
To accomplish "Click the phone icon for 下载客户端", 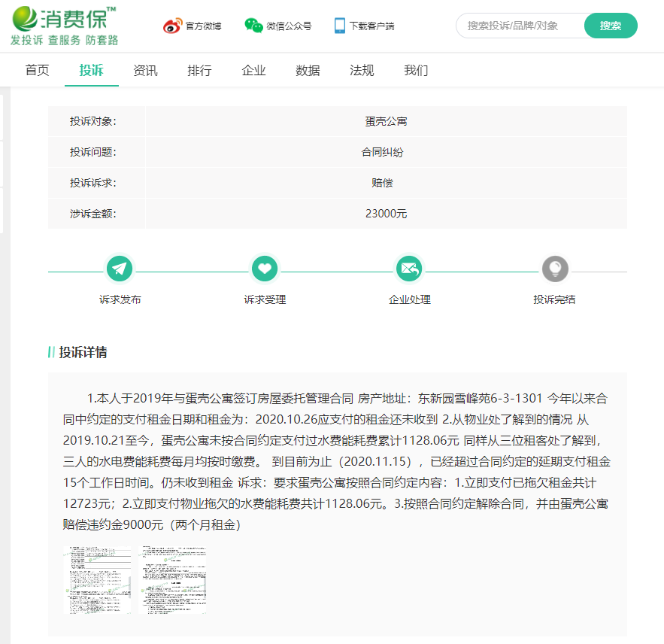I will (340, 26).
